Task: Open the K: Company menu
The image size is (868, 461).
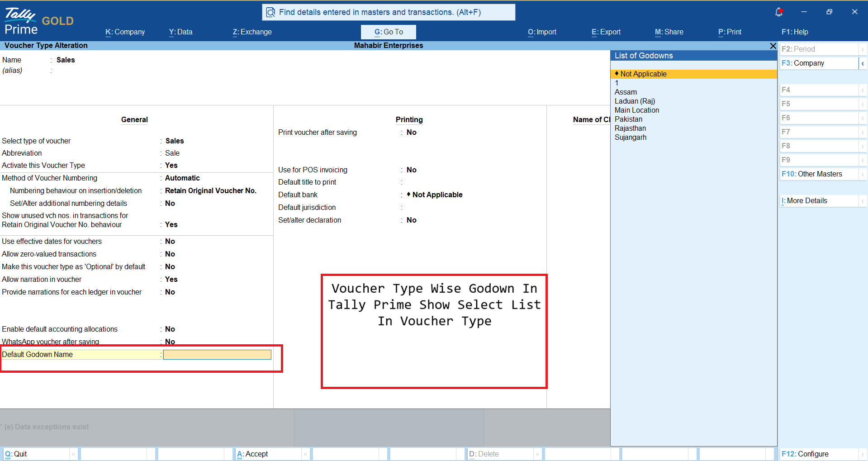Action: [125, 32]
